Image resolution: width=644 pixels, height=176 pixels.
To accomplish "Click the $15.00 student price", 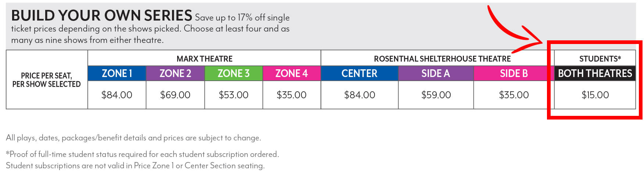I will 595,95.
